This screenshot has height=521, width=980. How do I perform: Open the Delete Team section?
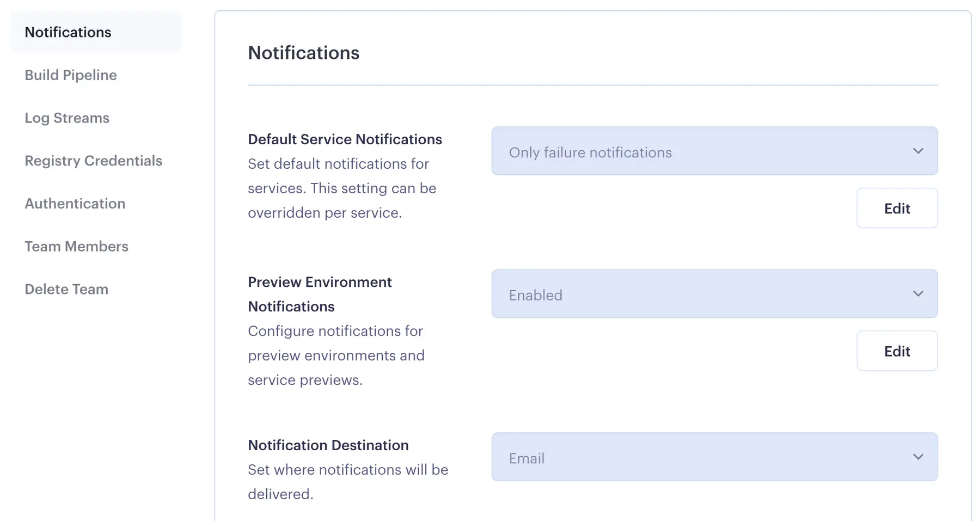66,289
